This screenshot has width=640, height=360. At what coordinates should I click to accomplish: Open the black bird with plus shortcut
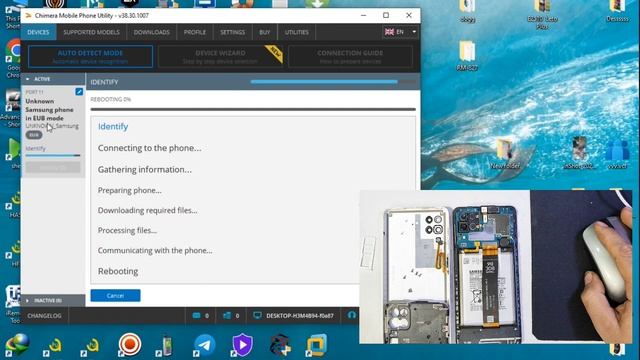pos(280,345)
